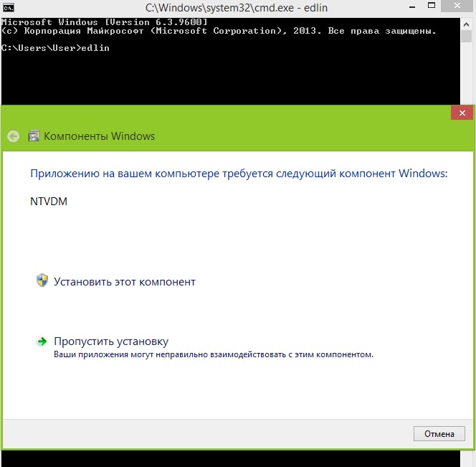Click the Microsoft Windows version line
Viewport: 476px width, 467px height.
[105, 22]
